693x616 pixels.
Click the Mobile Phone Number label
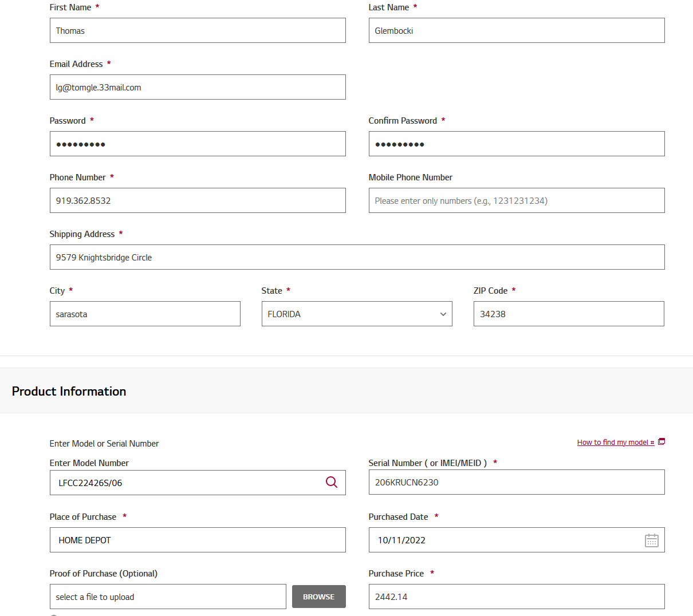pyautogui.click(x=411, y=177)
